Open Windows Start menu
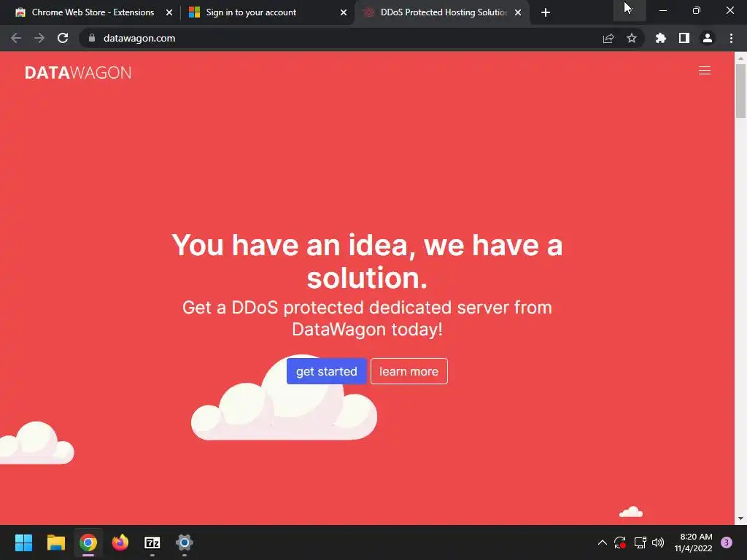747x560 pixels. pyautogui.click(x=24, y=542)
